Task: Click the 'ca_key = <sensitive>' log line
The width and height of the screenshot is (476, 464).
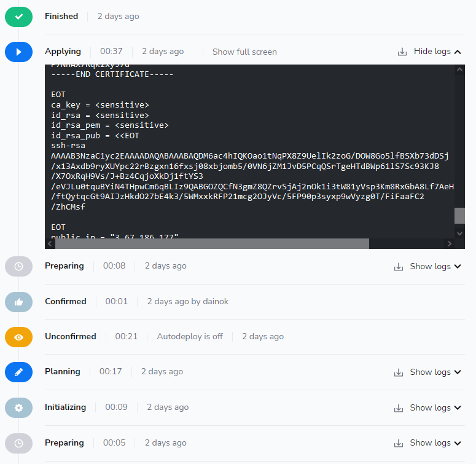Action: pyautogui.click(x=100, y=105)
